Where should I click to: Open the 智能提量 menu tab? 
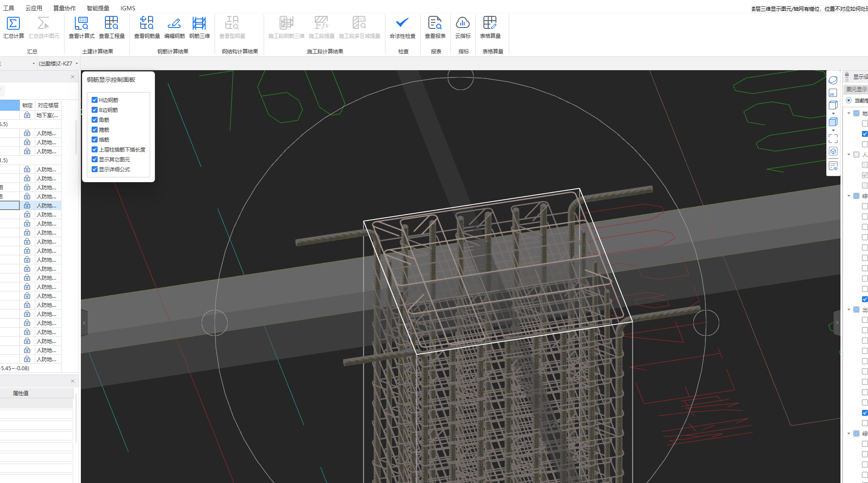coord(98,8)
